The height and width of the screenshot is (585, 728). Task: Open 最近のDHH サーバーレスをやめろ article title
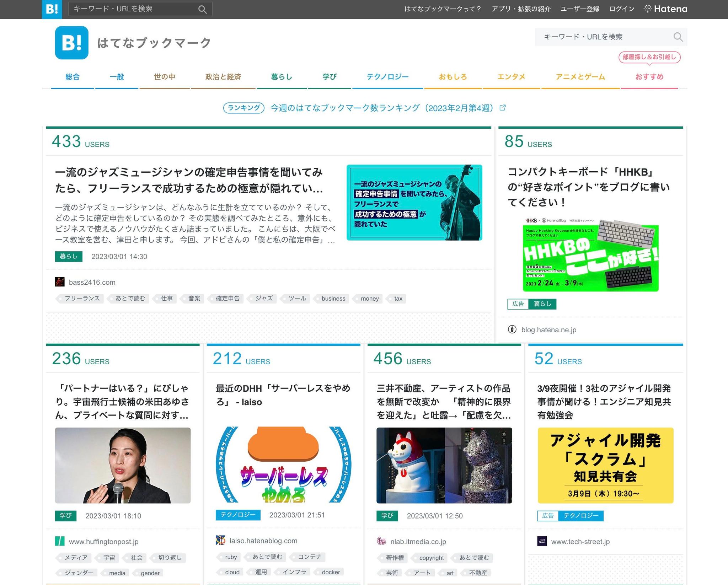click(283, 395)
